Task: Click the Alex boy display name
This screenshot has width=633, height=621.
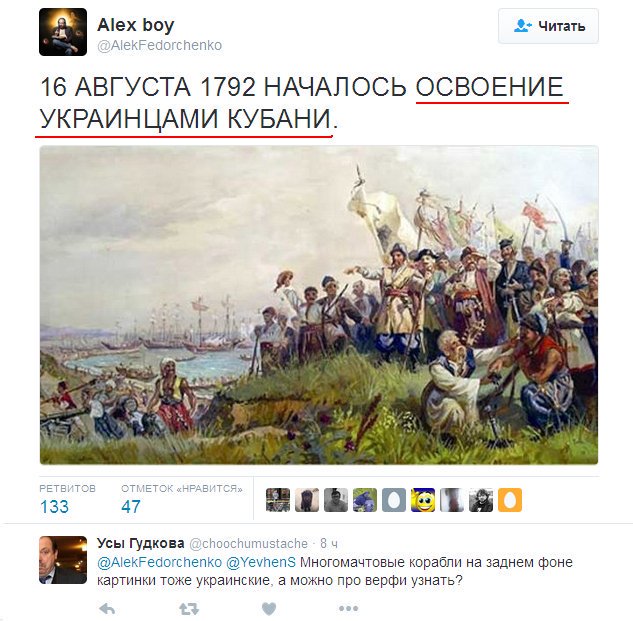Action: (x=136, y=25)
